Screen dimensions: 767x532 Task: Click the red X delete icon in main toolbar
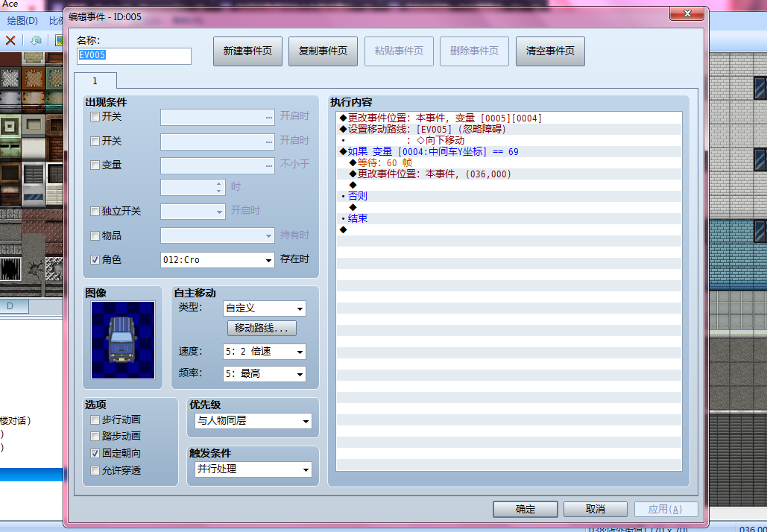10,40
